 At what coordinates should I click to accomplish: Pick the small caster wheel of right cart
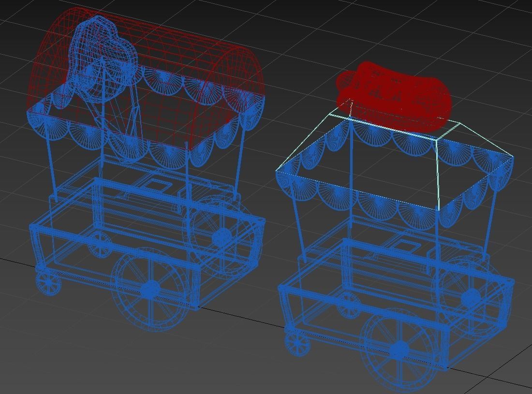pos(297,343)
